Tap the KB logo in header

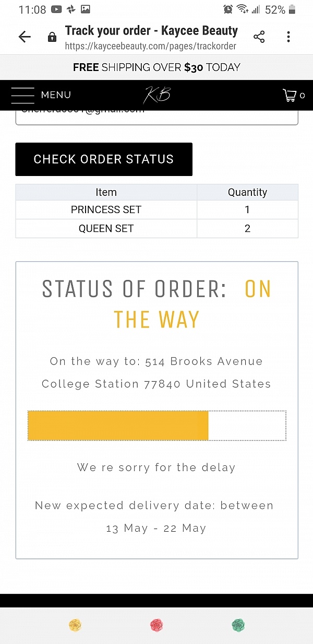coord(156,95)
